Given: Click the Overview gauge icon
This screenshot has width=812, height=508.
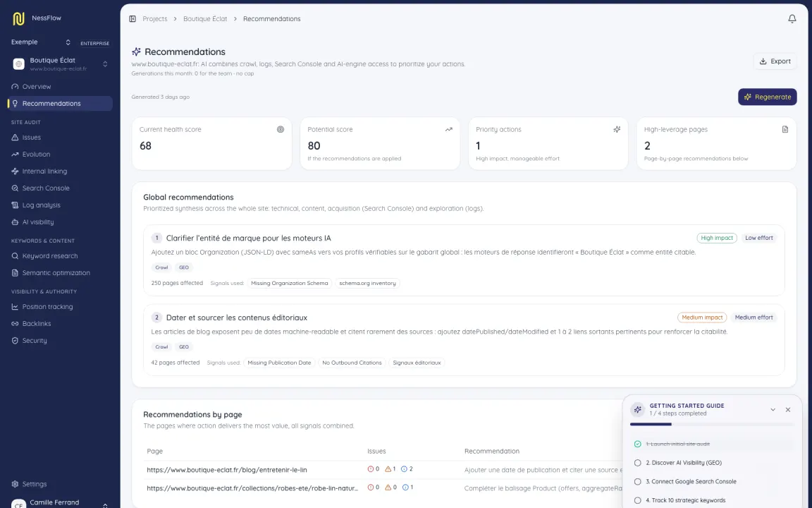Looking at the screenshot, I should [x=15, y=87].
